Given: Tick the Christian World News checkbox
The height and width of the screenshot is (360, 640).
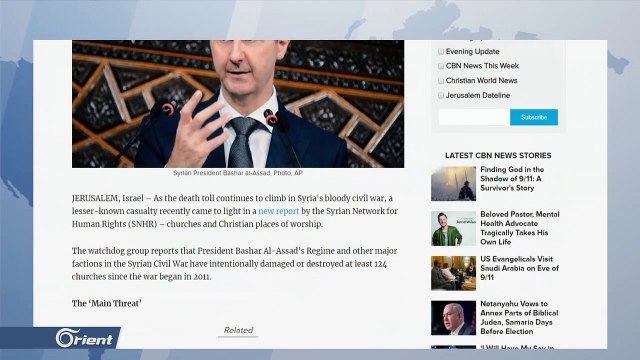Looking at the screenshot, I should pos(441,81).
